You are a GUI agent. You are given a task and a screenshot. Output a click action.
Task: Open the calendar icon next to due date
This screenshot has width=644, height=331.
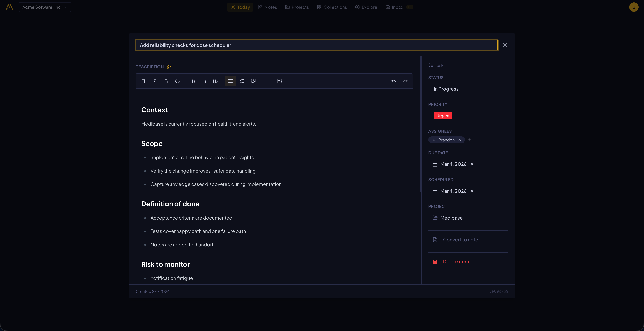tap(435, 164)
